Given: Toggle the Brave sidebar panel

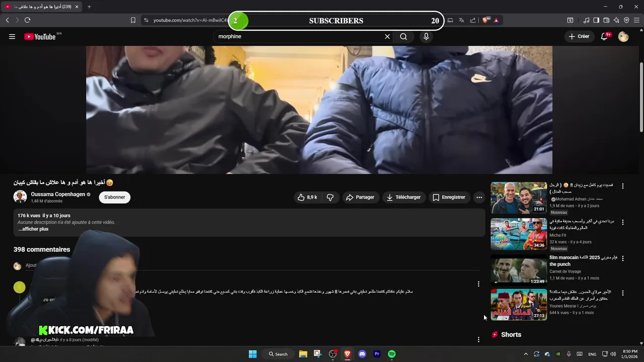Looking at the screenshot, I should click(x=596, y=20).
